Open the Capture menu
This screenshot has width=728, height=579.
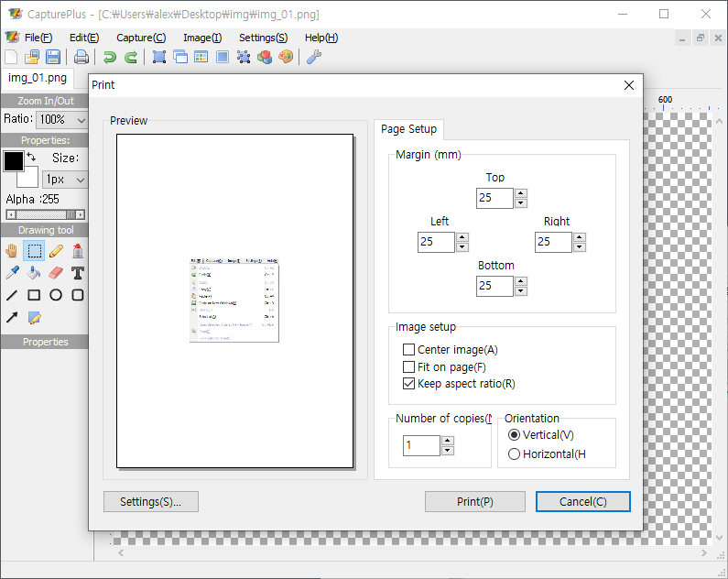pos(141,38)
